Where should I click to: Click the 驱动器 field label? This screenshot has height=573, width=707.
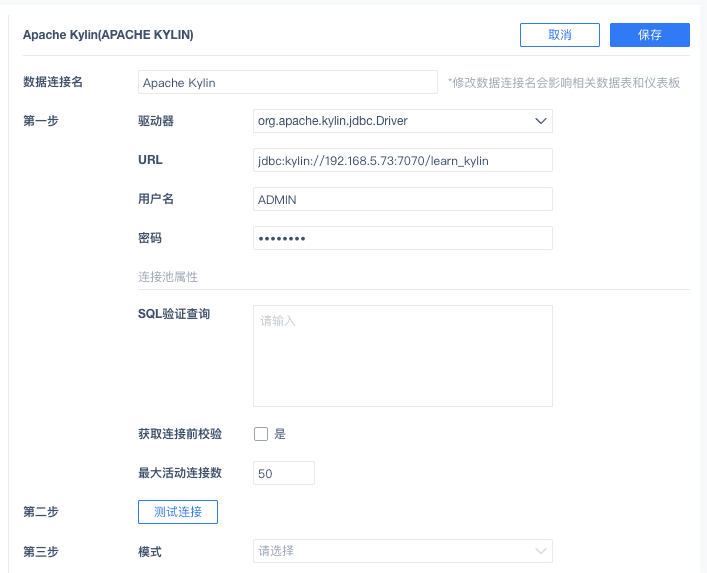coord(156,121)
